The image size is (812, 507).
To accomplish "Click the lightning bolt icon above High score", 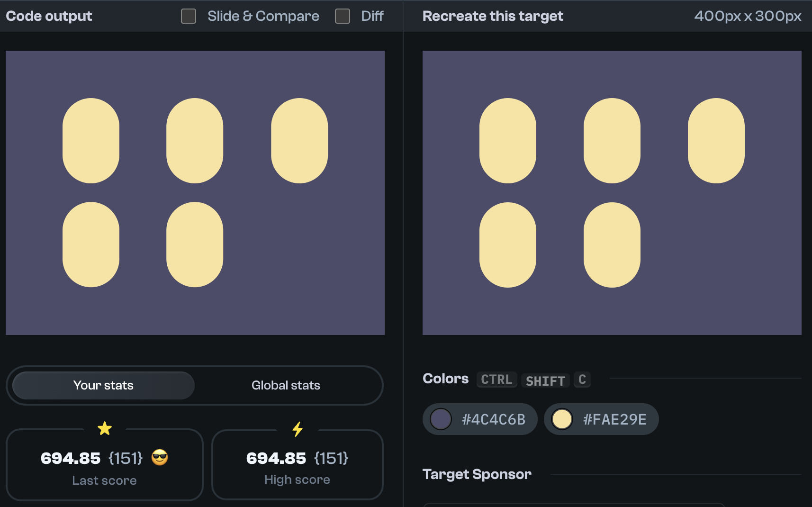I will point(298,429).
